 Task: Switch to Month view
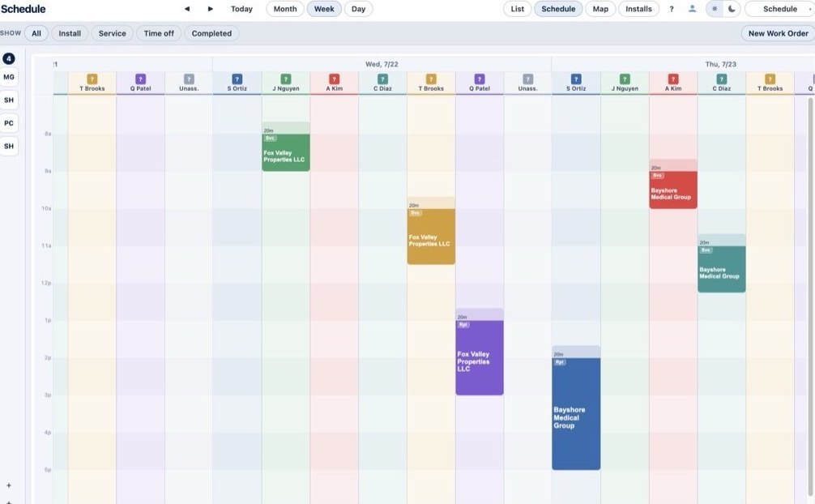tap(285, 9)
